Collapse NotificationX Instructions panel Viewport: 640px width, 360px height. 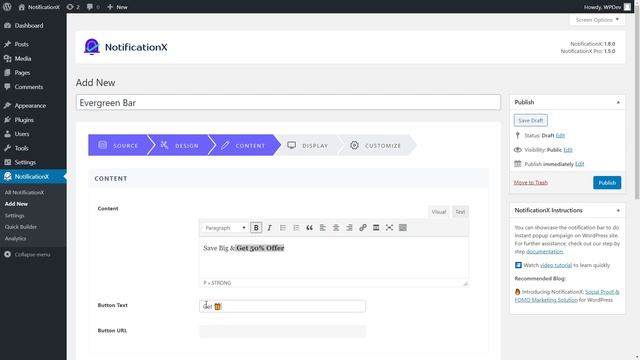click(x=618, y=211)
